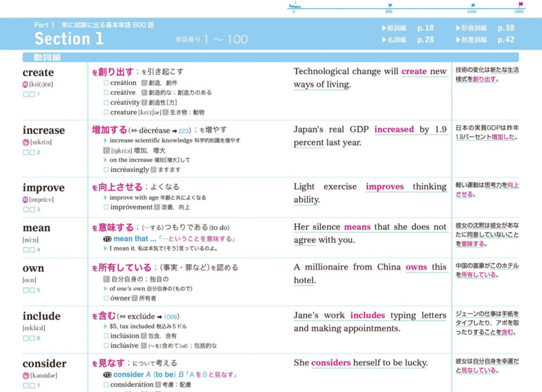542x392 pixels.
Task: Click the blue flag at 800
Action: 390,5
